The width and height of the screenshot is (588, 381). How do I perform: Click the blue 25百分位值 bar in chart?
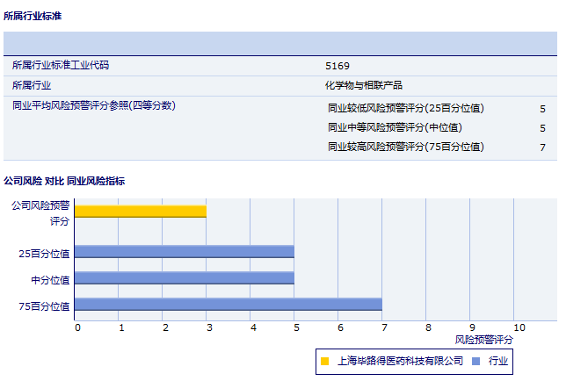[x=185, y=252]
